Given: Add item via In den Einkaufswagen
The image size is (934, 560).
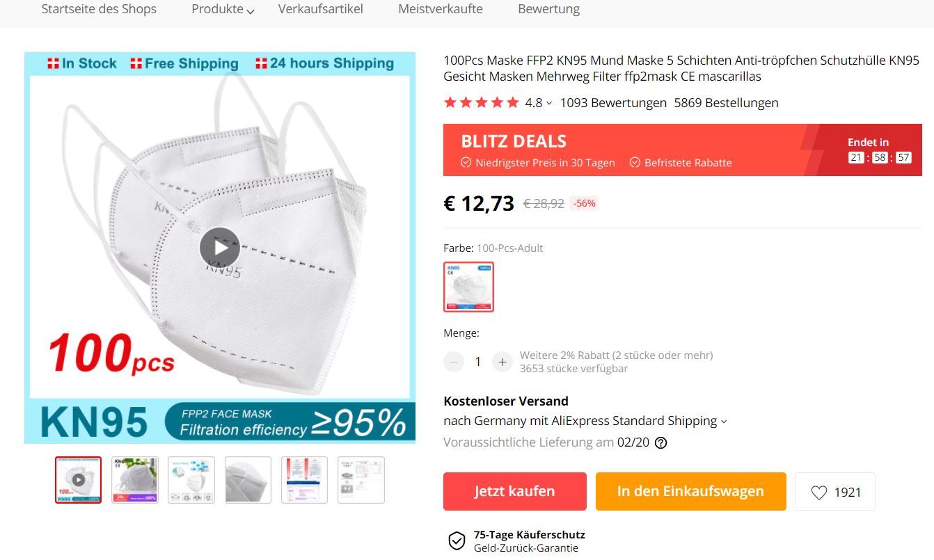Looking at the screenshot, I should click(x=690, y=491).
